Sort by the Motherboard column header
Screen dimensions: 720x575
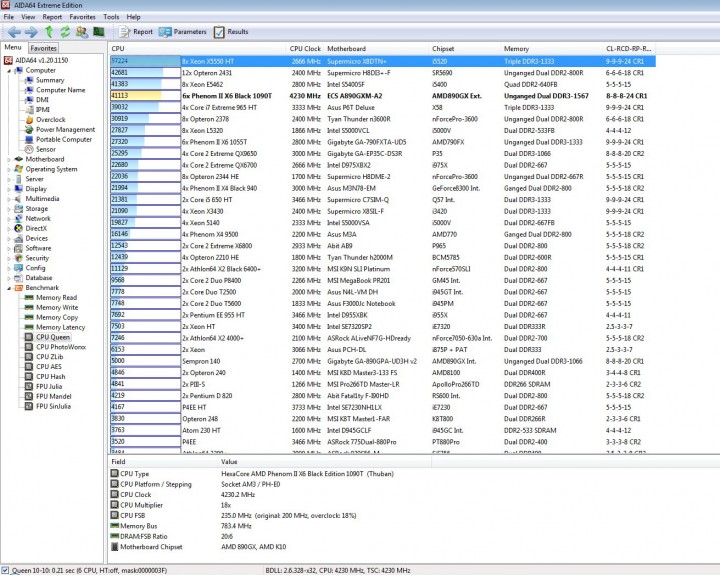click(x=377, y=49)
